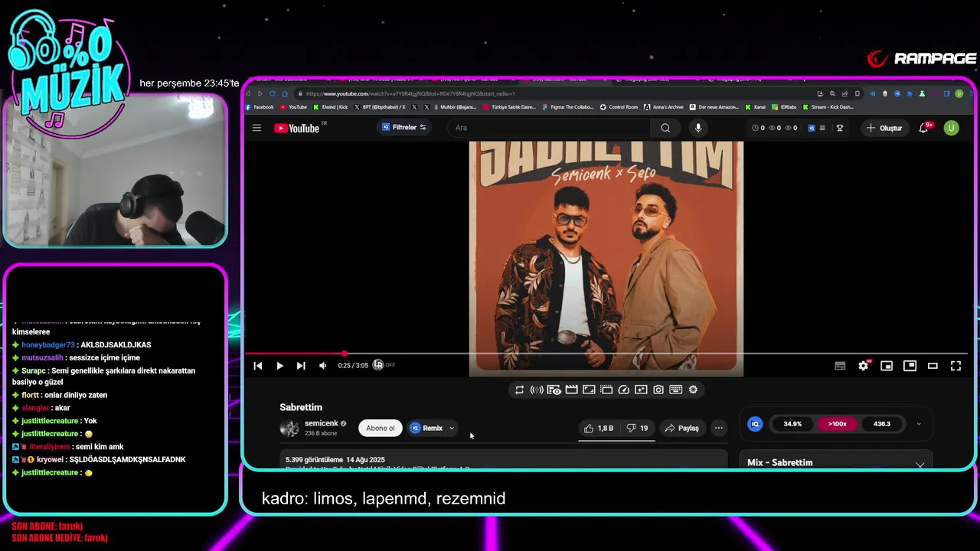
Task: Click the browser reload button
Action: click(x=272, y=93)
